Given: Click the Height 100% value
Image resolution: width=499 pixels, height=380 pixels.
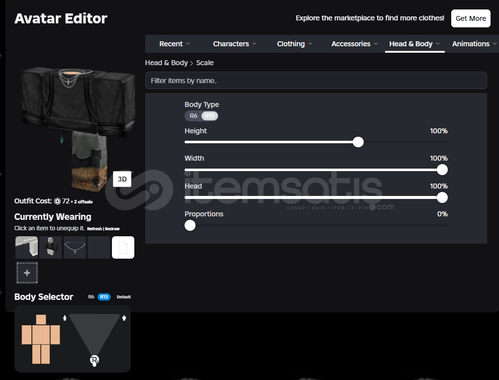Looking at the screenshot, I should coord(439,131).
